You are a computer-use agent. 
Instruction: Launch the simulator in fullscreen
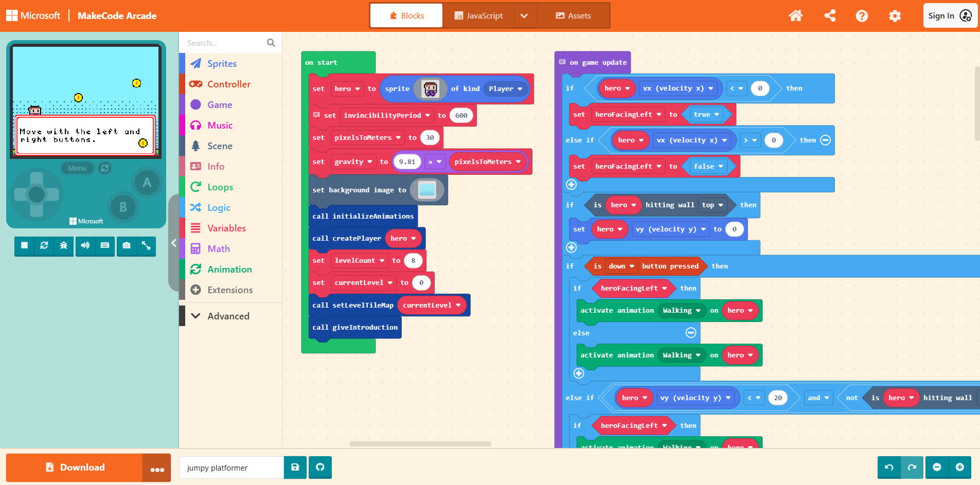coord(146,246)
